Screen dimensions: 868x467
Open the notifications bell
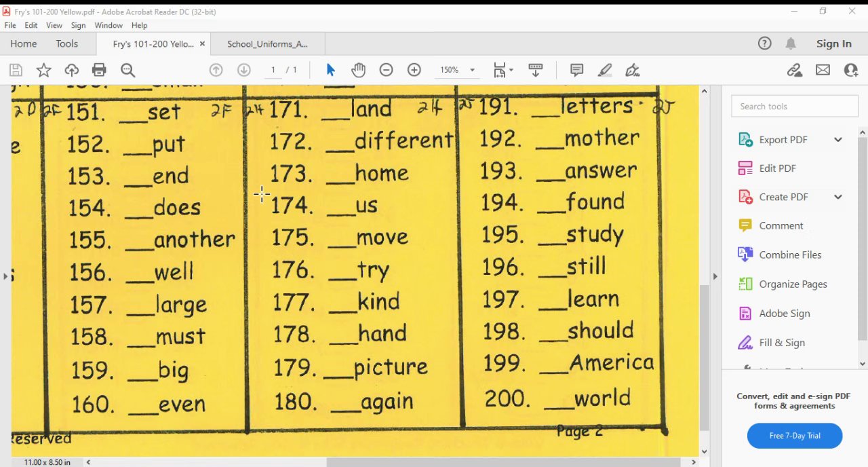(791, 43)
